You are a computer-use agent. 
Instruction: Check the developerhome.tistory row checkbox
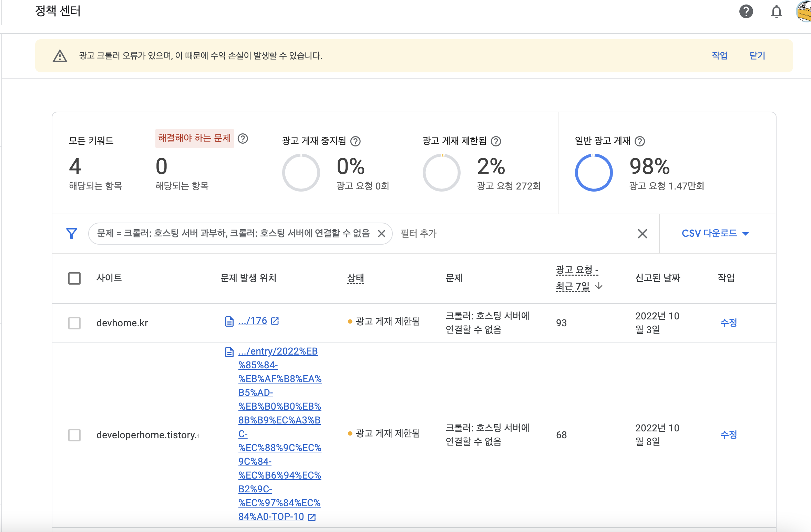pos(74,435)
